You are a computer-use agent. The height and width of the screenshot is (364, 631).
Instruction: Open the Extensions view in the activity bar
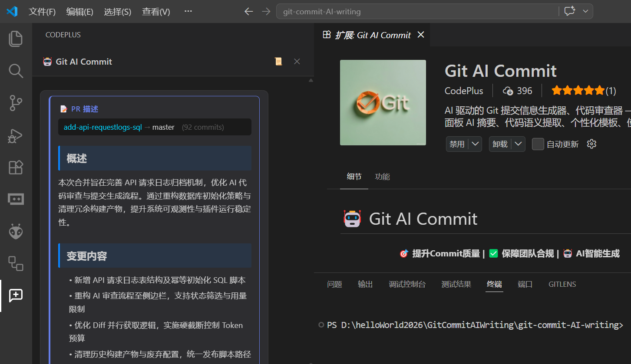[x=16, y=167]
